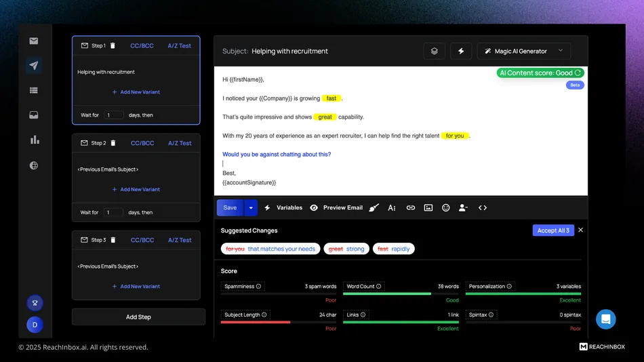Image resolution: width=644 pixels, height=362 pixels.
Task: Click the Subject line field
Action: [289, 51]
